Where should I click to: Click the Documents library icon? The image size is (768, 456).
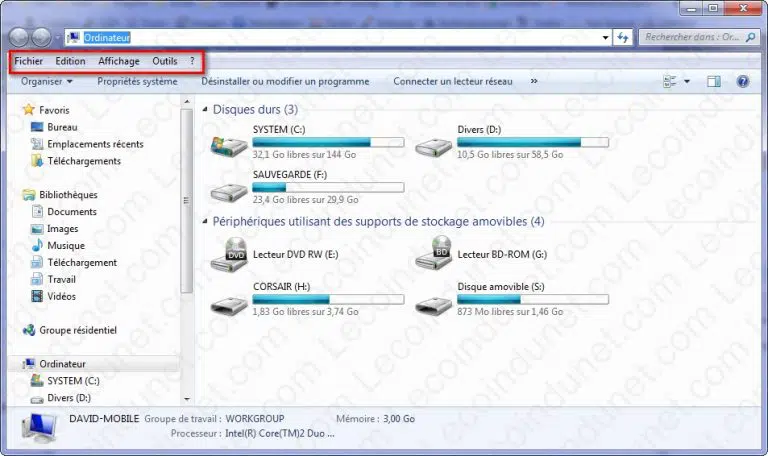pyautogui.click(x=37, y=212)
